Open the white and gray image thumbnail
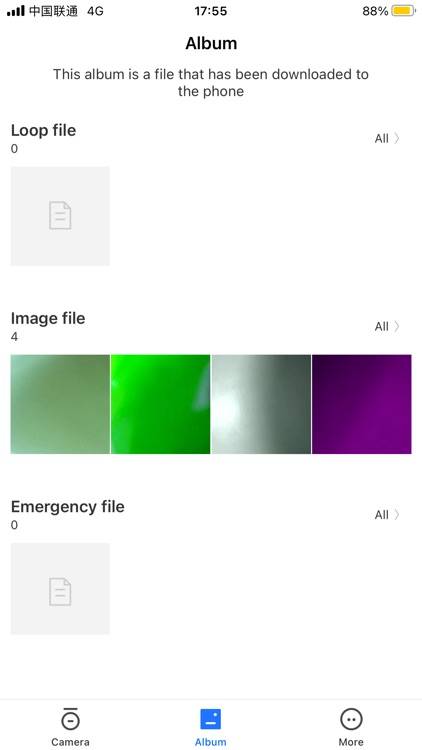This screenshot has width=422, height=750. click(x=261, y=404)
